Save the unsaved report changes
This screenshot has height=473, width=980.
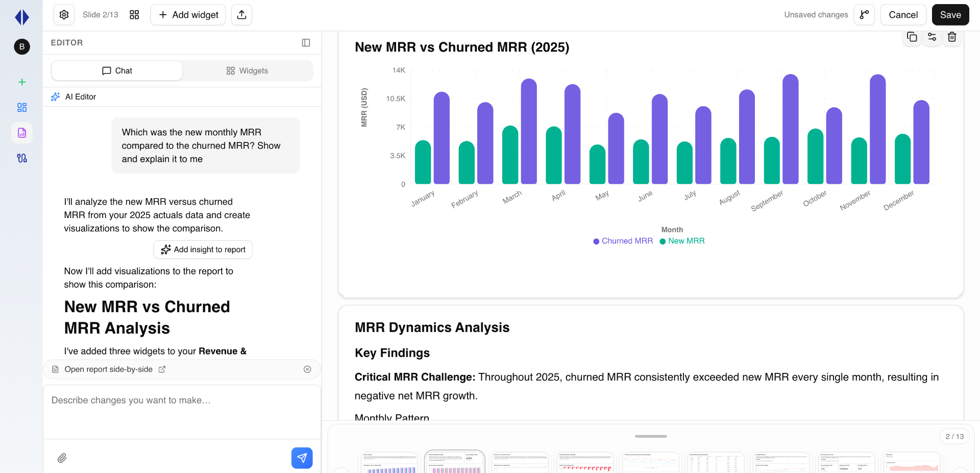[x=950, y=15]
